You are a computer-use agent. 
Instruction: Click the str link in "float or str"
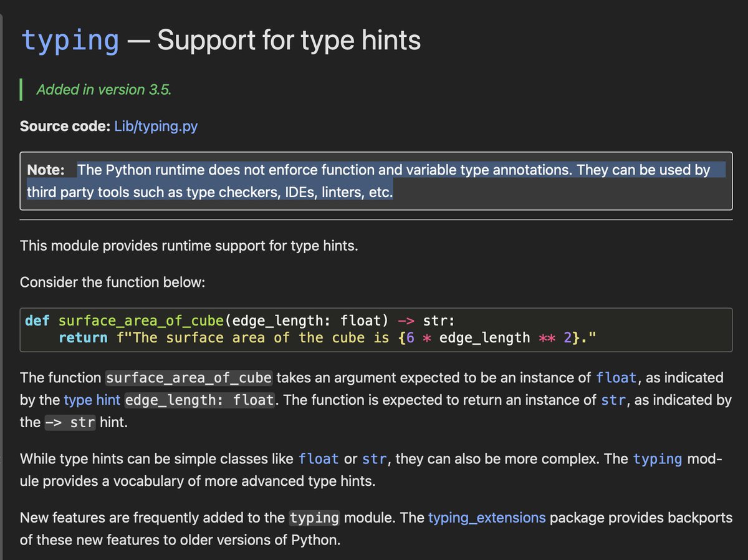pyautogui.click(x=374, y=459)
